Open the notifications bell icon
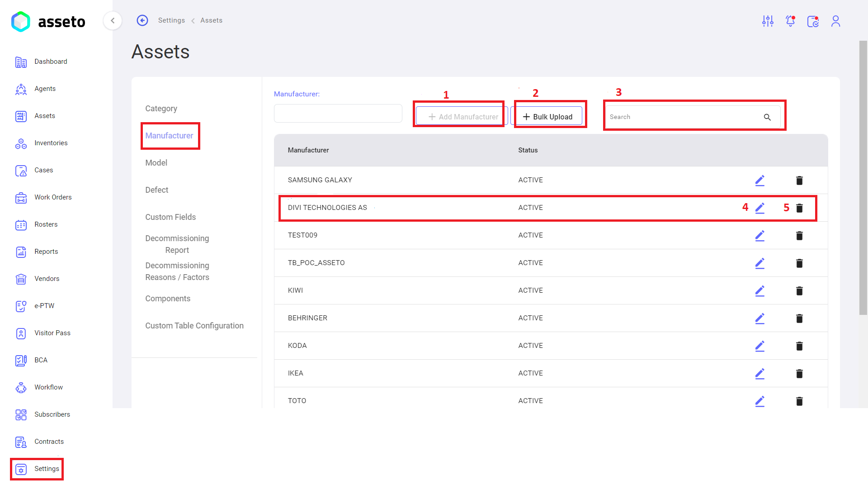This screenshot has width=868, height=485. pos(790,21)
